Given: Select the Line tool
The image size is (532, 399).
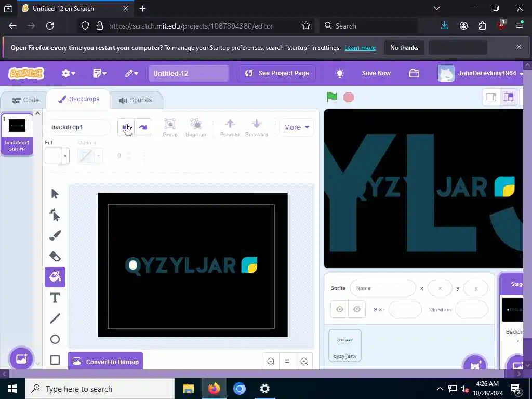Looking at the screenshot, I should point(55,318).
